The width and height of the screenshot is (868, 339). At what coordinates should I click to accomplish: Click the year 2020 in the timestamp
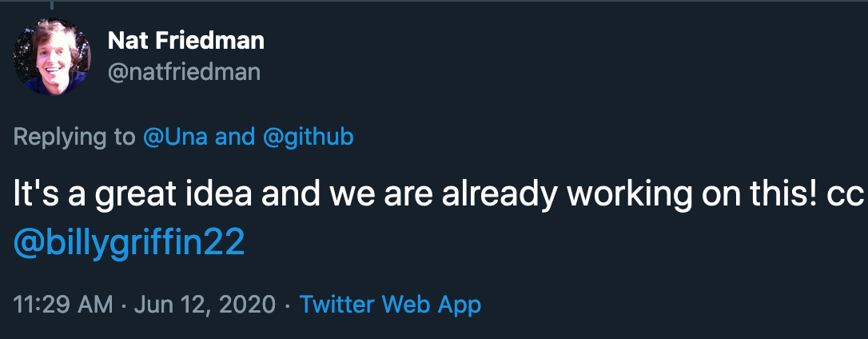[245, 305]
